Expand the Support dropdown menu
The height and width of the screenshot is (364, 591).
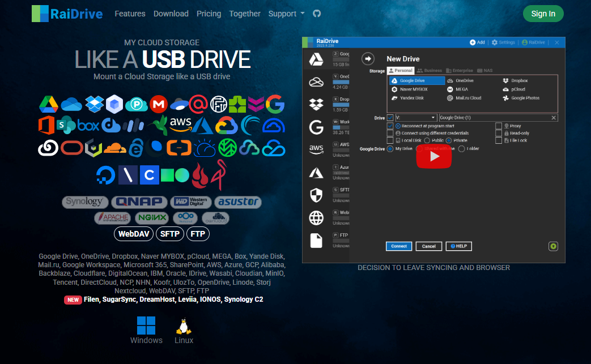point(286,14)
